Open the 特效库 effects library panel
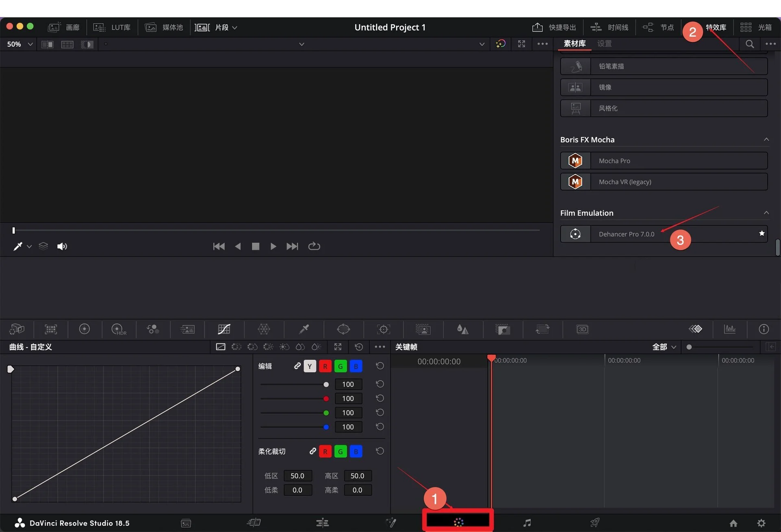The height and width of the screenshot is (532, 781). [716, 27]
